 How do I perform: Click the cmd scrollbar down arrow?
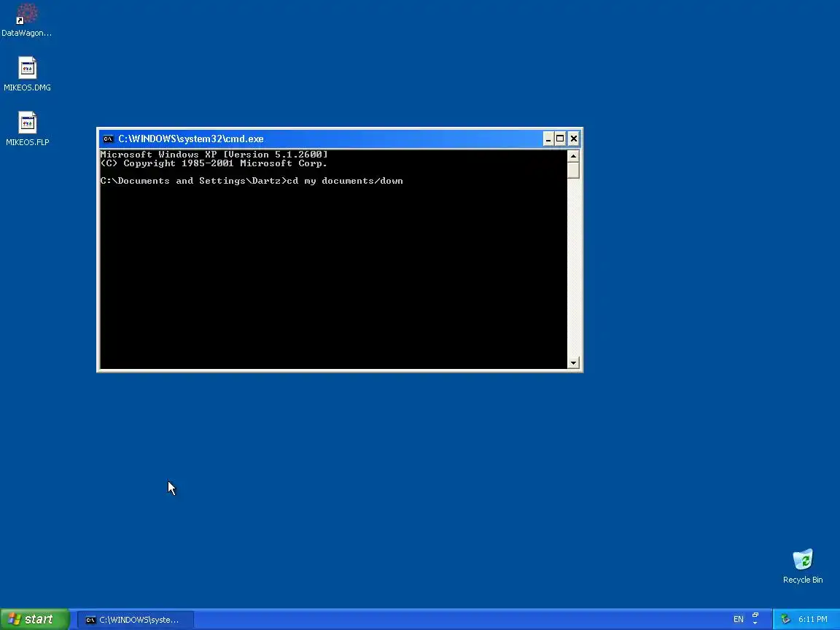pos(573,362)
